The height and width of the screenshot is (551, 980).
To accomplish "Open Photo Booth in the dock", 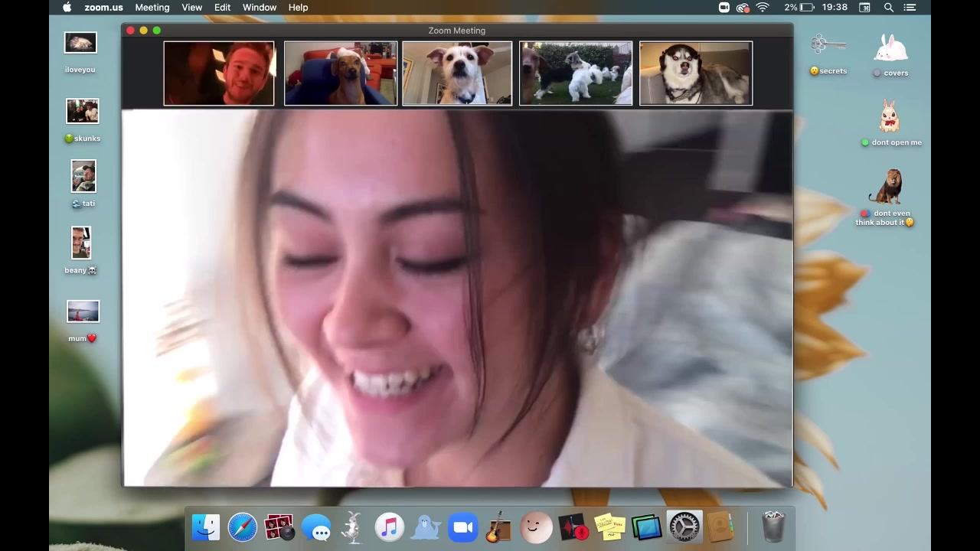I will [279, 528].
